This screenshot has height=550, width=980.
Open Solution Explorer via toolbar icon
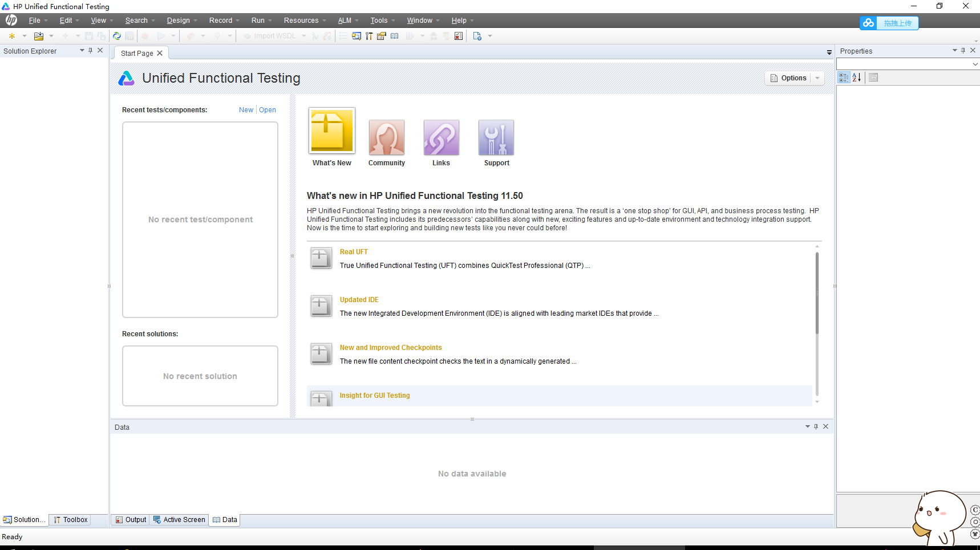(x=356, y=36)
